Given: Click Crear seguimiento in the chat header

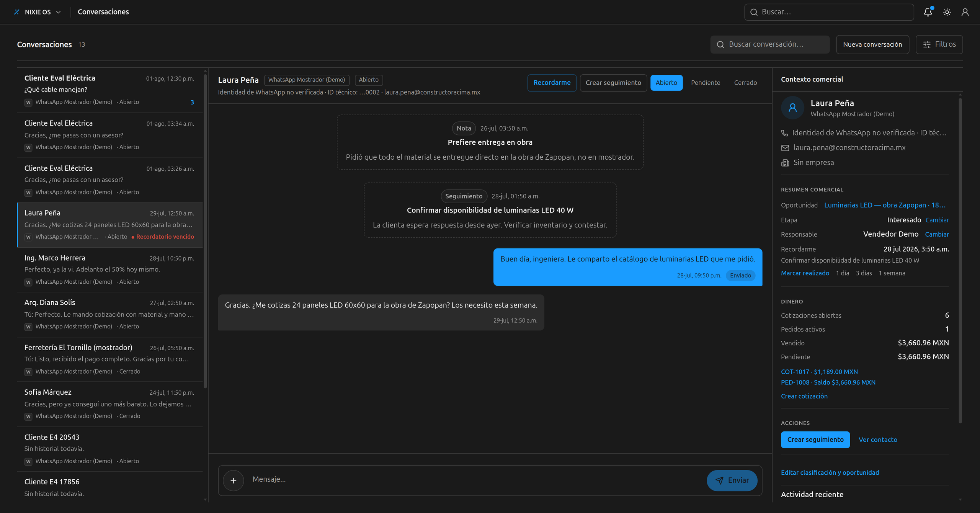Looking at the screenshot, I should 613,83.
